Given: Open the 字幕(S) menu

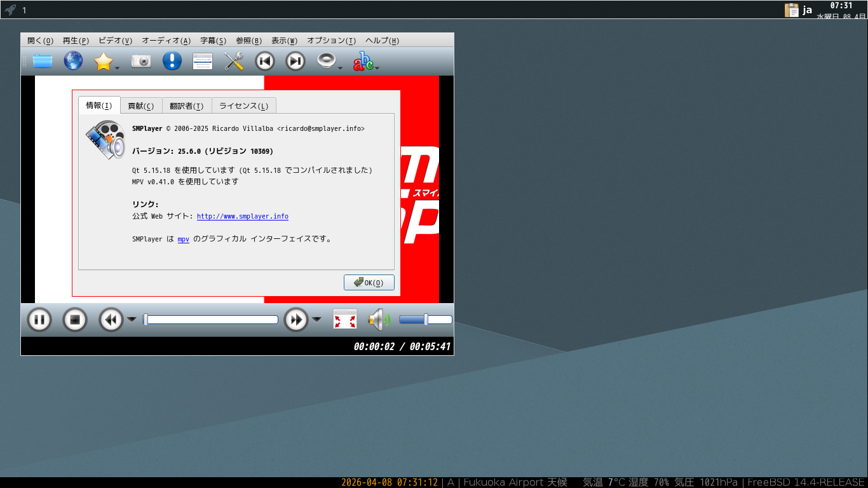Looking at the screenshot, I should (x=214, y=41).
